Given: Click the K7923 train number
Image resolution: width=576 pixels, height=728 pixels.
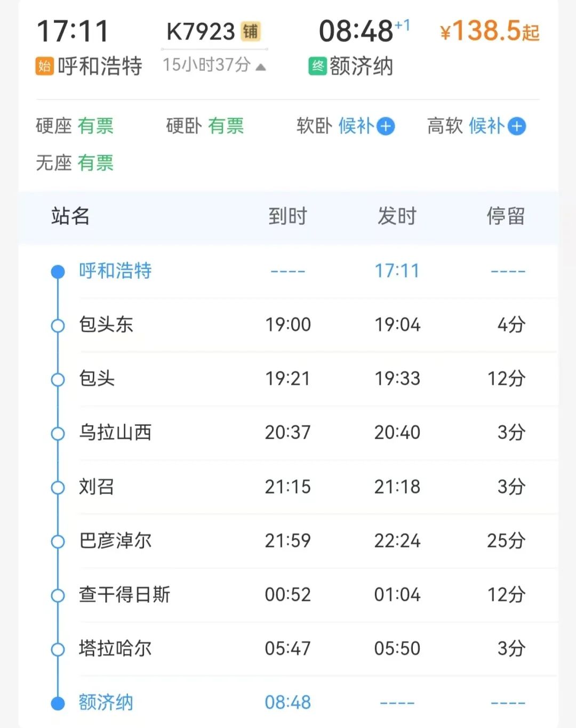Looking at the screenshot, I should click(201, 32).
